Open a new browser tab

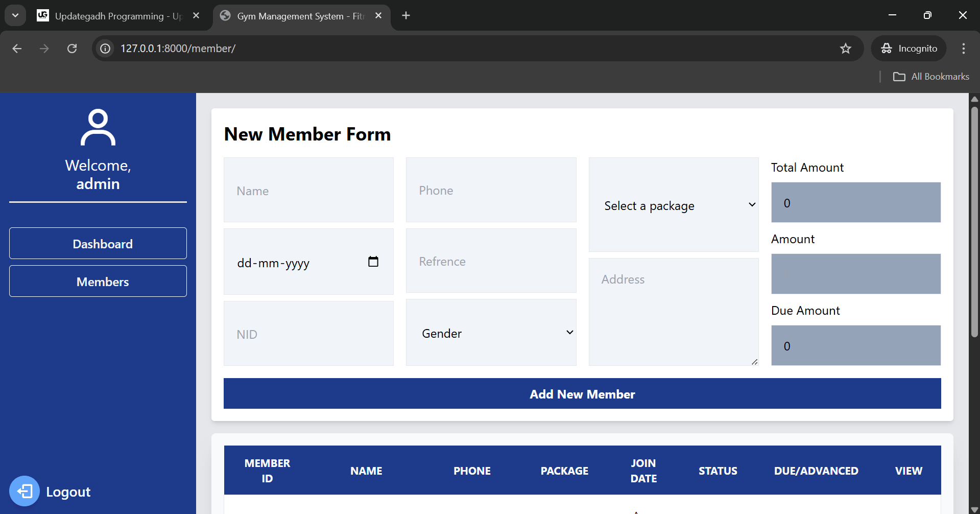coord(405,15)
